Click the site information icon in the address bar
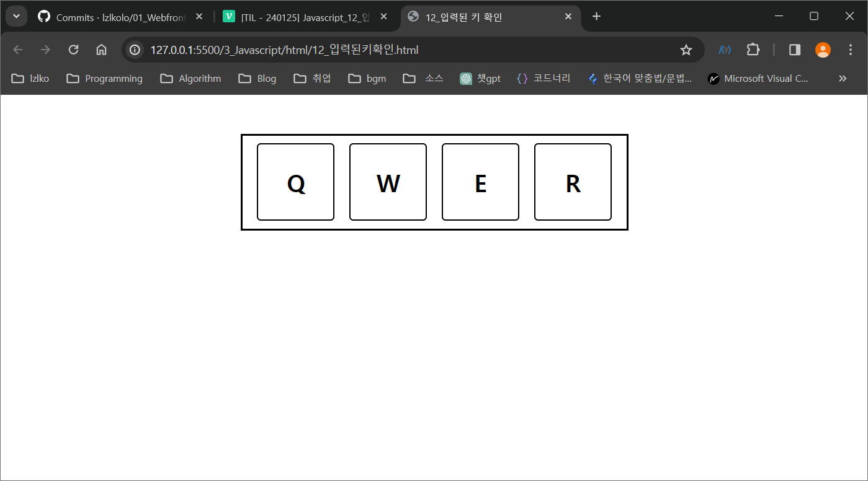Image resolution: width=868 pixels, height=481 pixels. (x=135, y=50)
